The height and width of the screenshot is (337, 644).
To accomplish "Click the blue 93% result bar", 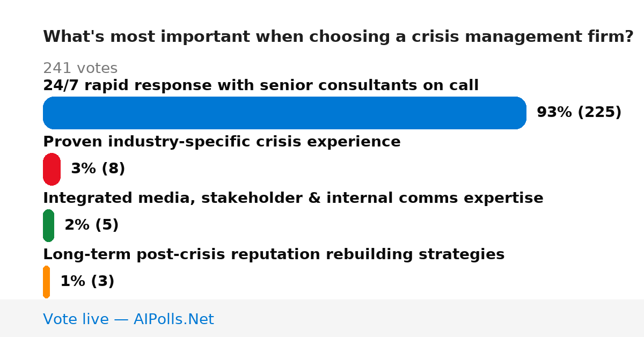I will [284, 113].
